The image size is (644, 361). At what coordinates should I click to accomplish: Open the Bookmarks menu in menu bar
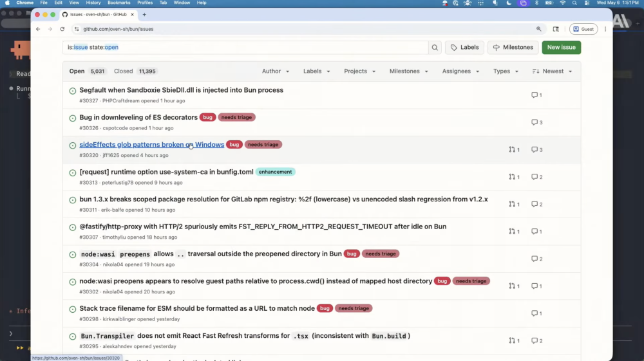pos(118,3)
